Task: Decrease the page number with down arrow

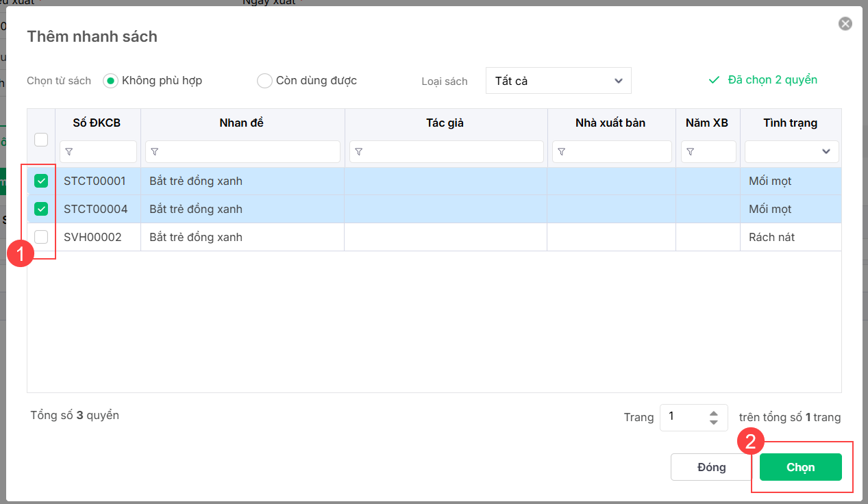Action: point(714,422)
